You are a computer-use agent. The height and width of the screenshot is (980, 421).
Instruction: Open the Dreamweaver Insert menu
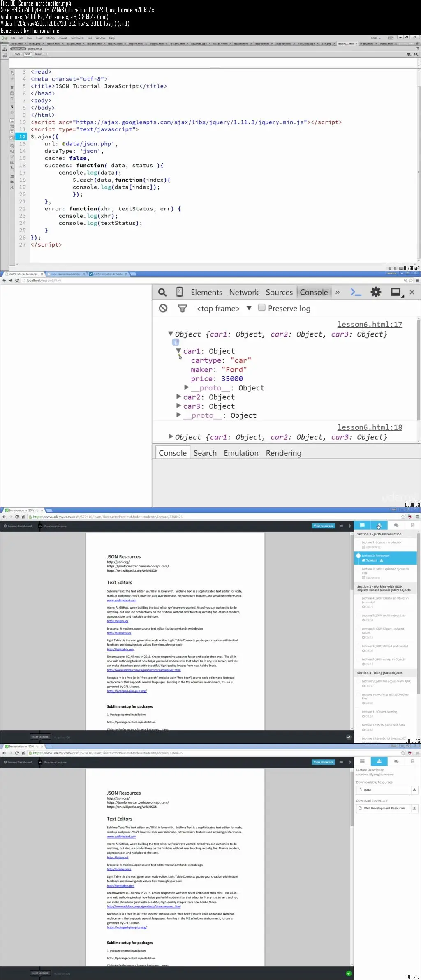click(39, 38)
